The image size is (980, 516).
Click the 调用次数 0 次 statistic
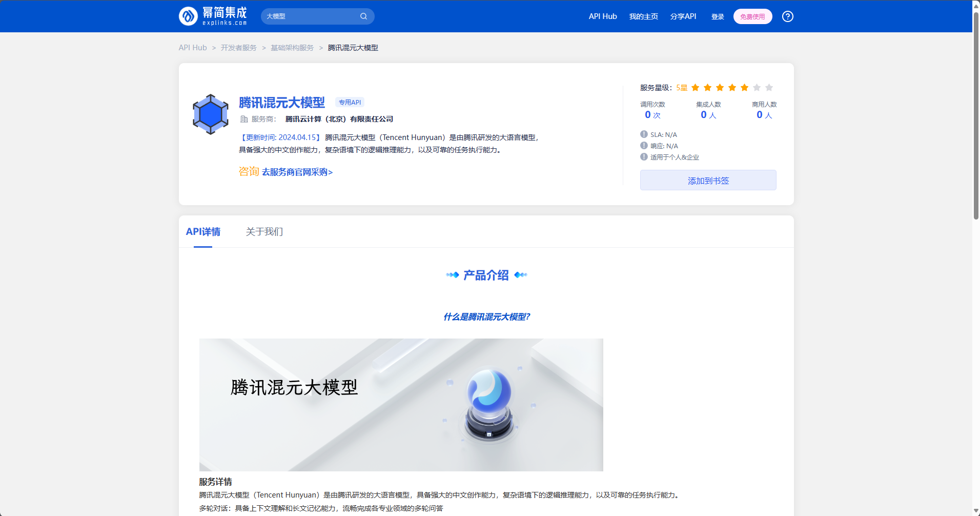click(652, 110)
